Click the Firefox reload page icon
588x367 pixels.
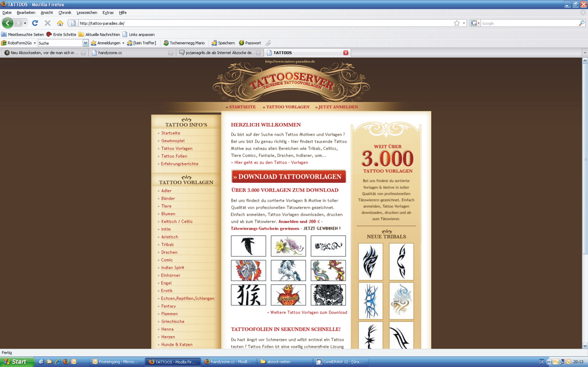tap(35, 23)
